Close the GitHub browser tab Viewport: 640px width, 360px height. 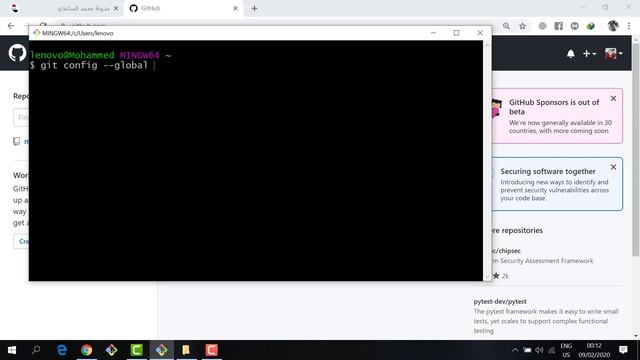(x=235, y=8)
